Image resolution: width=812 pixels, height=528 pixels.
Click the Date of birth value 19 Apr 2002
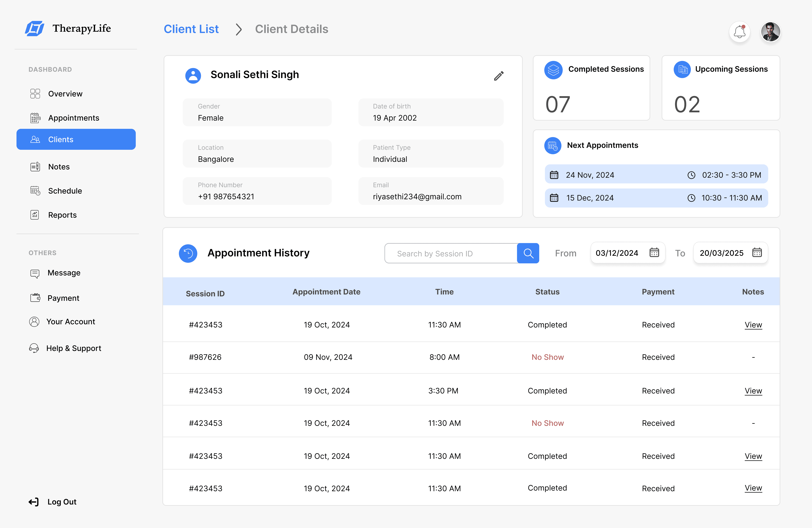395,118
